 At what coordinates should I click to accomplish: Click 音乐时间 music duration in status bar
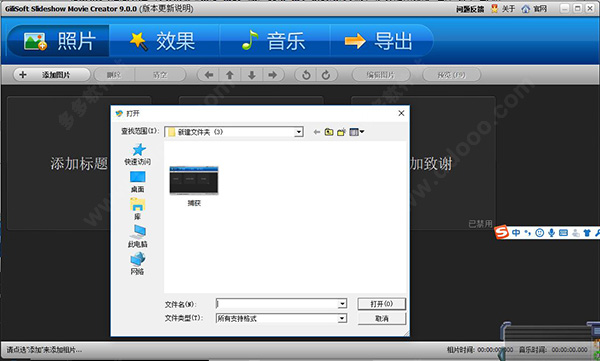coord(553,350)
